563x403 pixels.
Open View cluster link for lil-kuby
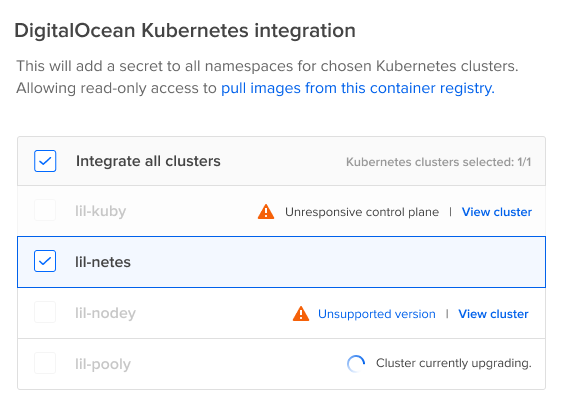tap(497, 212)
